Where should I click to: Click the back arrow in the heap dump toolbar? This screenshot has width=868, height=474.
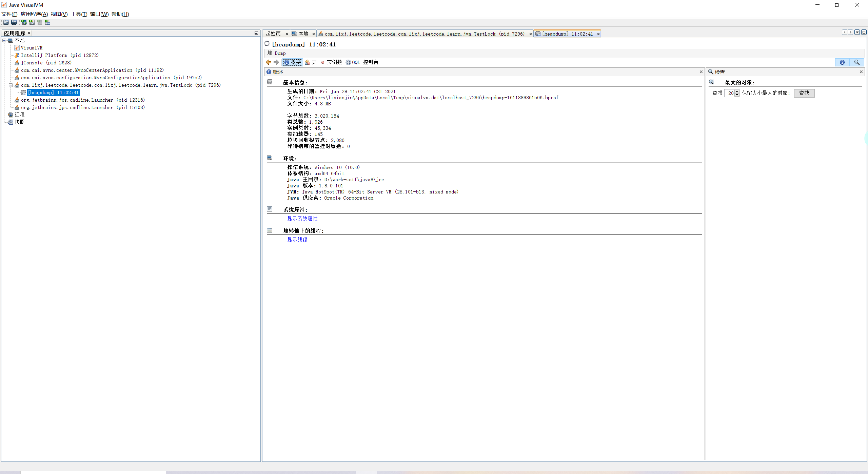(269, 62)
